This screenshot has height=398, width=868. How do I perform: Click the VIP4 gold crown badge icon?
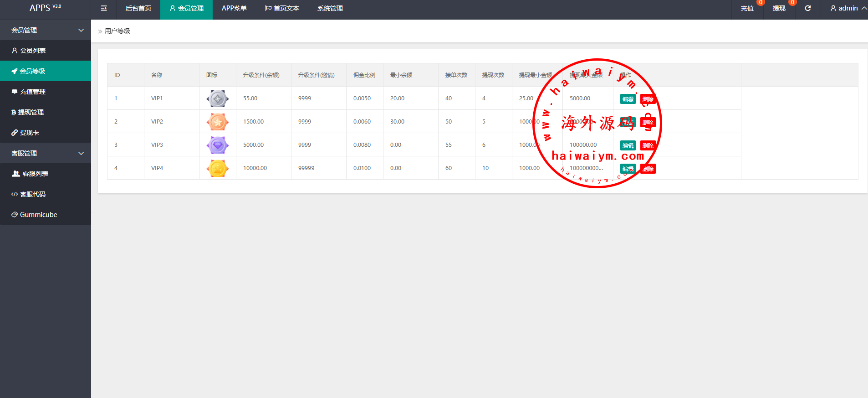(x=218, y=168)
